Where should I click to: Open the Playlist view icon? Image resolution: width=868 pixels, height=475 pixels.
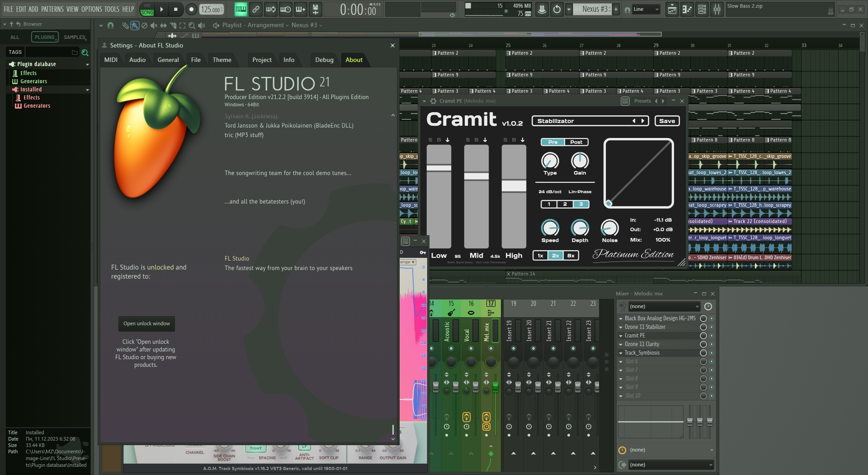point(672,9)
